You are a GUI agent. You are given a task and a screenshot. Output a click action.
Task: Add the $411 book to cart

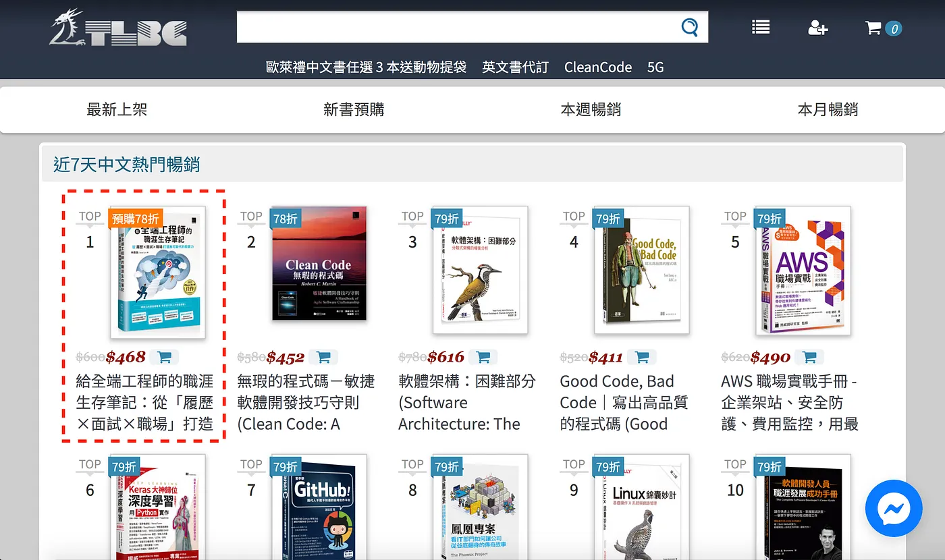(642, 357)
